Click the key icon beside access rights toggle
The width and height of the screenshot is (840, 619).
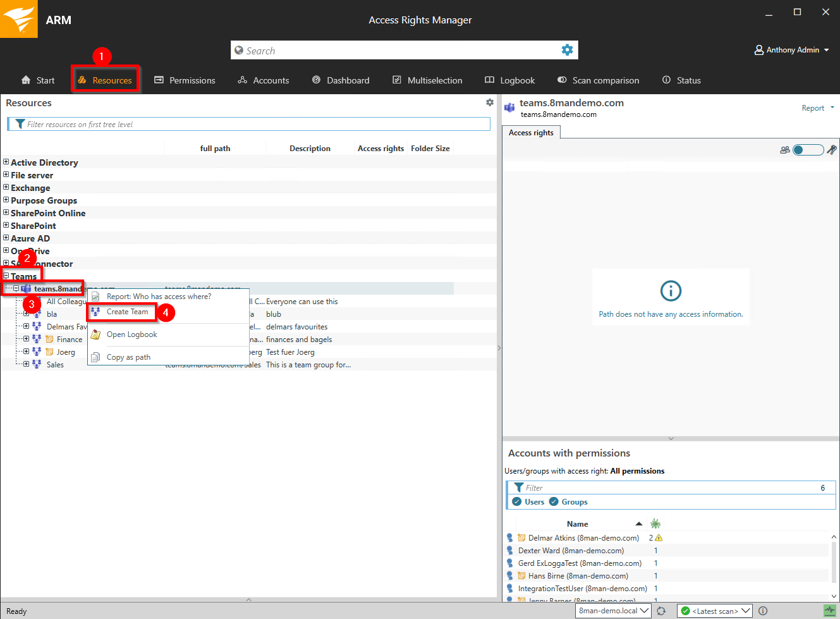point(832,150)
